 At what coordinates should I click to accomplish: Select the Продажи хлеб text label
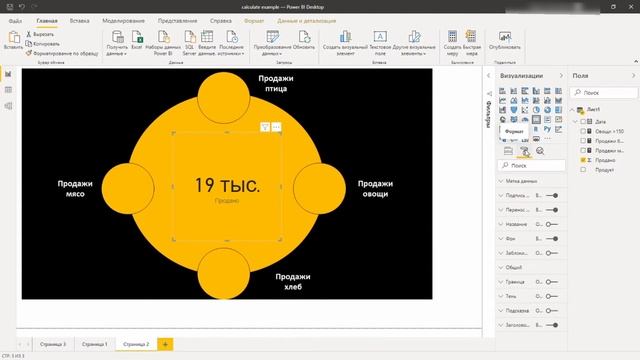[x=293, y=282]
